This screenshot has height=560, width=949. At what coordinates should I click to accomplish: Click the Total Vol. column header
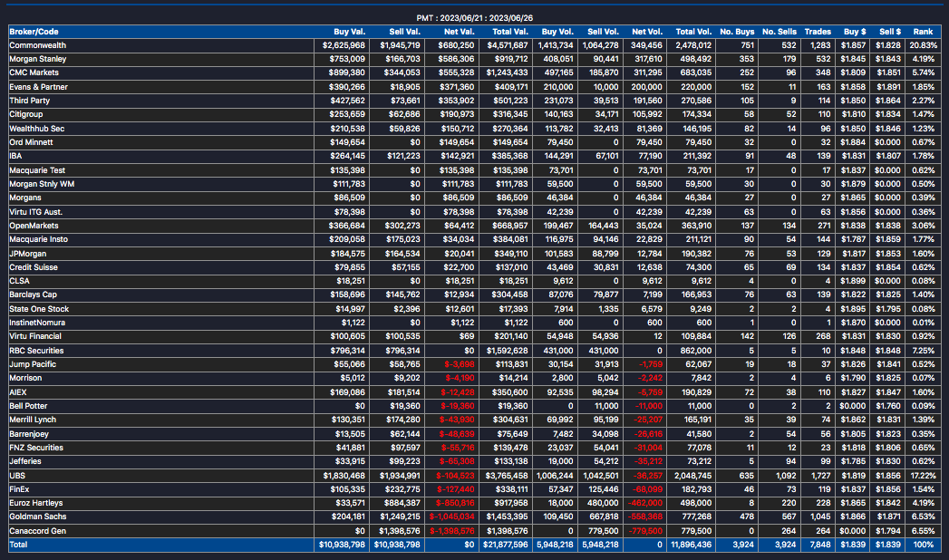(693, 32)
